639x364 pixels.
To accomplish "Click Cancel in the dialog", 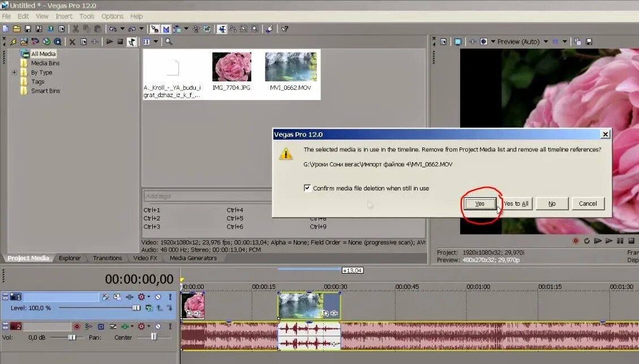I will pyautogui.click(x=587, y=203).
